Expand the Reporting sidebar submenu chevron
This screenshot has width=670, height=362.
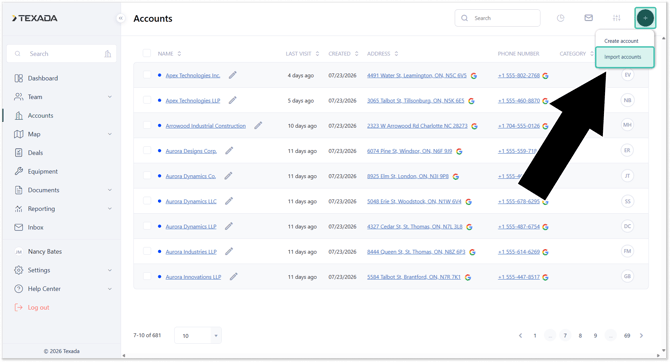coord(110,209)
